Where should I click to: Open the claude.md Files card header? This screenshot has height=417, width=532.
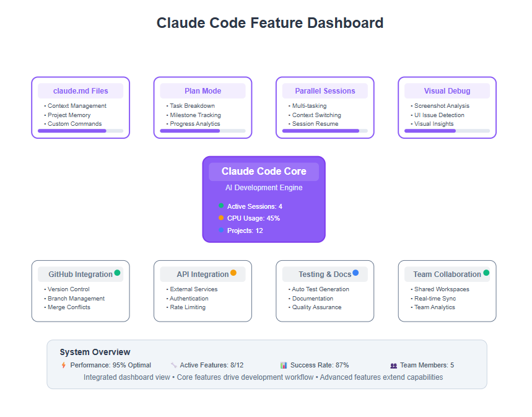click(x=81, y=91)
